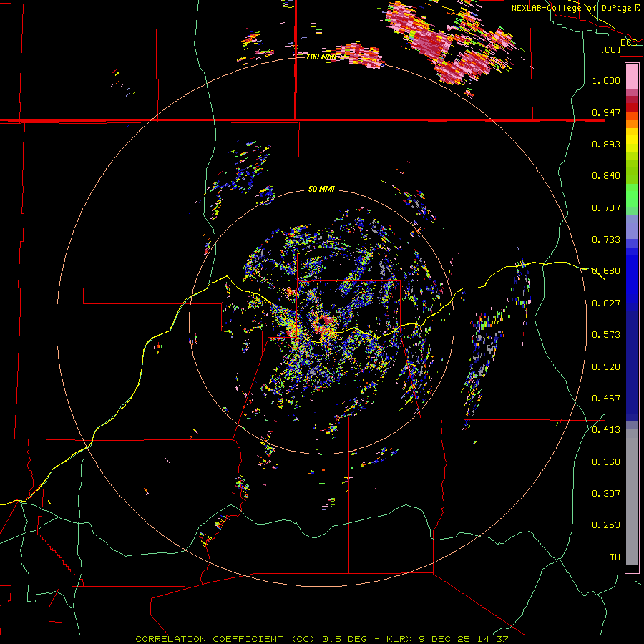The width and height of the screenshot is (644, 644).
Task: Click the 9 DEC 25 date text
Action: [x=445, y=639]
